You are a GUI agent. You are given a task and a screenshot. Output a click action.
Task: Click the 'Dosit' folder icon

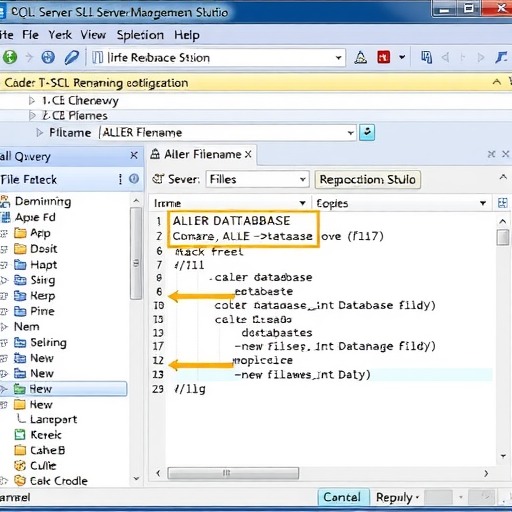coord(20,248)
